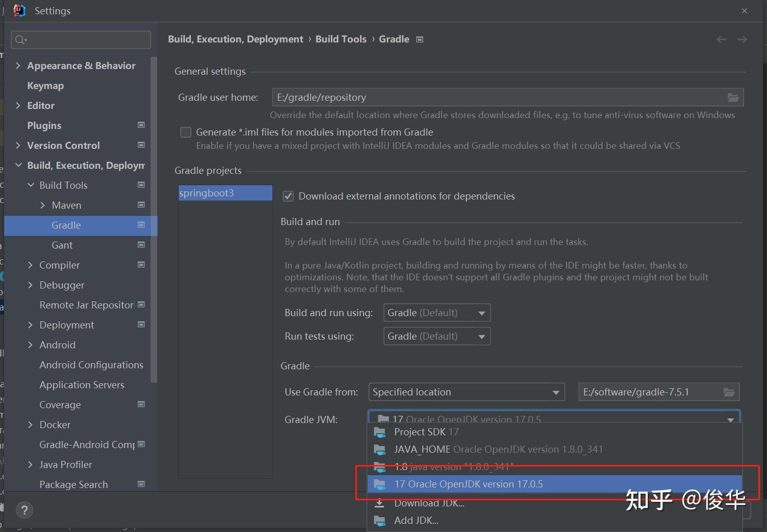Image resolution: width=767 pixels, height=532 pixels.
Task: Click the settings search field
Action: (81, 40)
